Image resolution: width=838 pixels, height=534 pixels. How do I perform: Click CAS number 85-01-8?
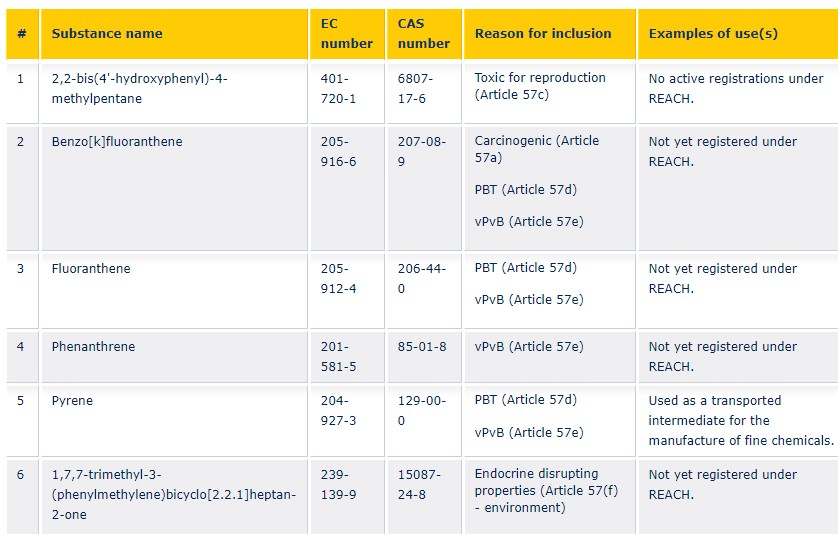click(x=422, y=347)
